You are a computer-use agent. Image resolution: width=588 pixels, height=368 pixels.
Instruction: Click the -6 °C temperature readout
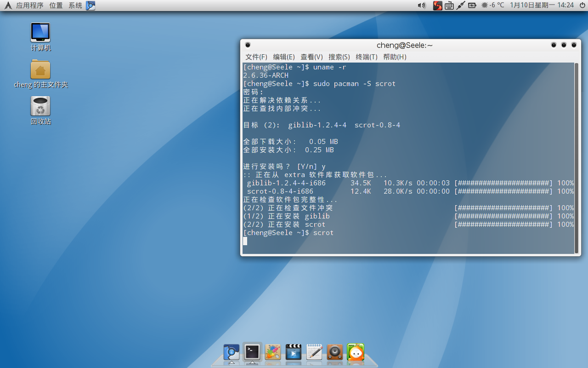(497, 6)
